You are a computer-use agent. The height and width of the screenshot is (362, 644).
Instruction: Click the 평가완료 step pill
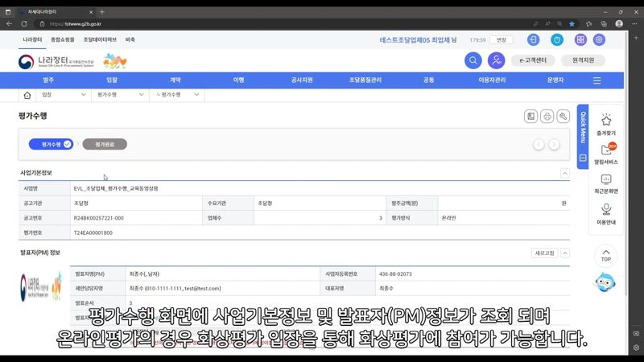point(105,145)
